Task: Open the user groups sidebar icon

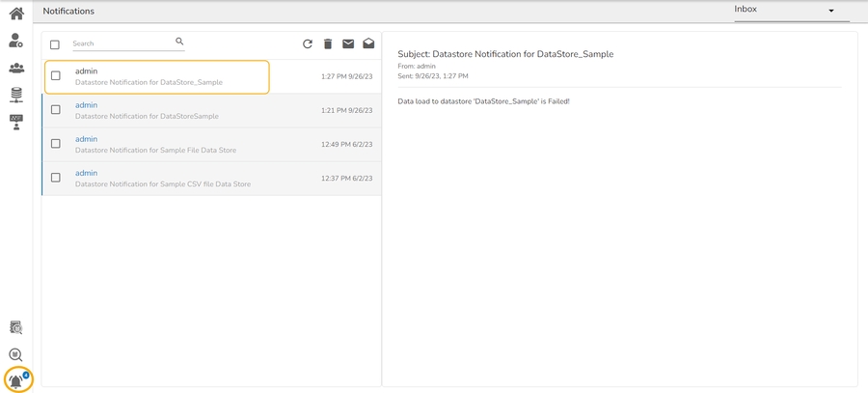Action: point(16,68)
